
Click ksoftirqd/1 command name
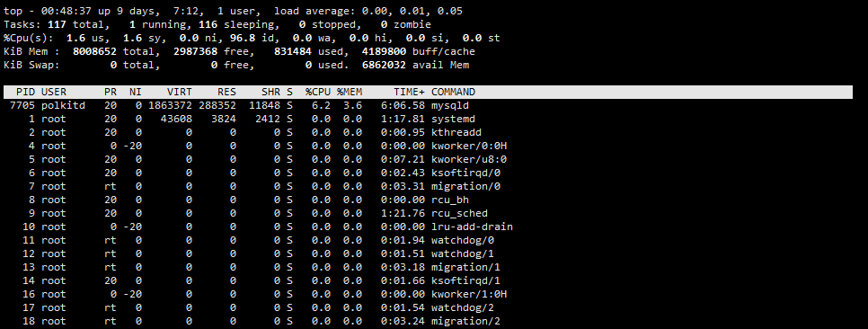pos(465,280)
